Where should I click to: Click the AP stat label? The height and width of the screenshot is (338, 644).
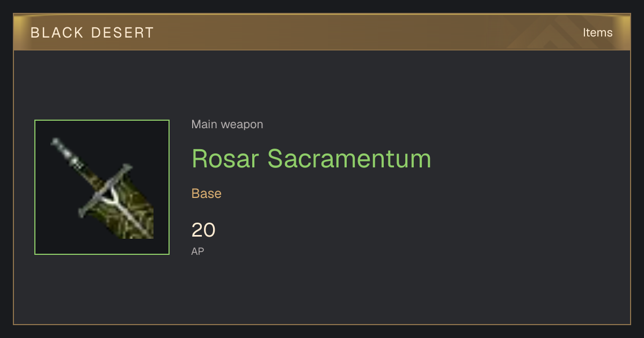(x=197, y=251)
